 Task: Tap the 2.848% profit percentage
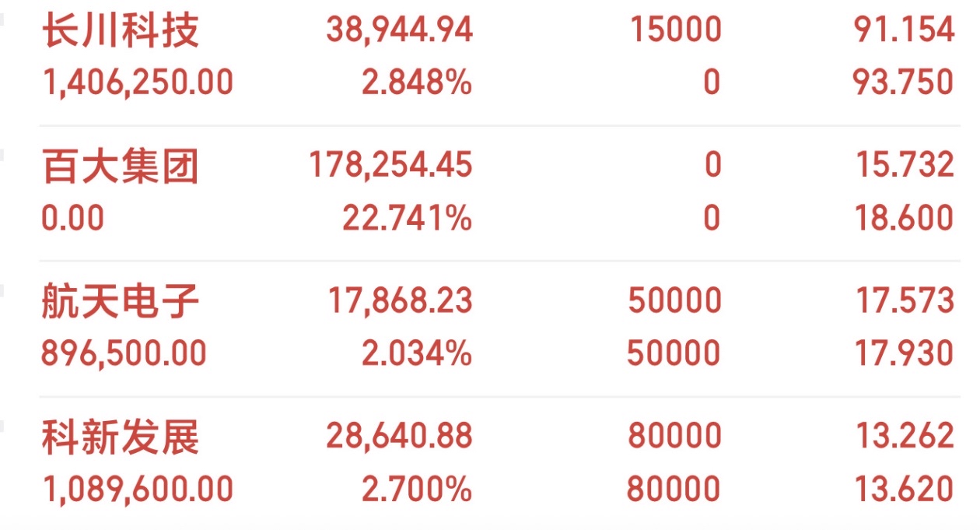[x=417, y=82]
